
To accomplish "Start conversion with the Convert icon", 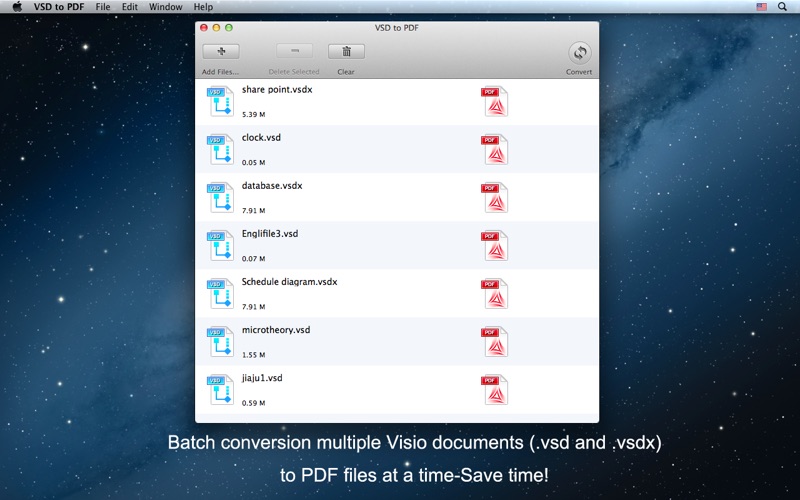I will (x=580, y=53).
